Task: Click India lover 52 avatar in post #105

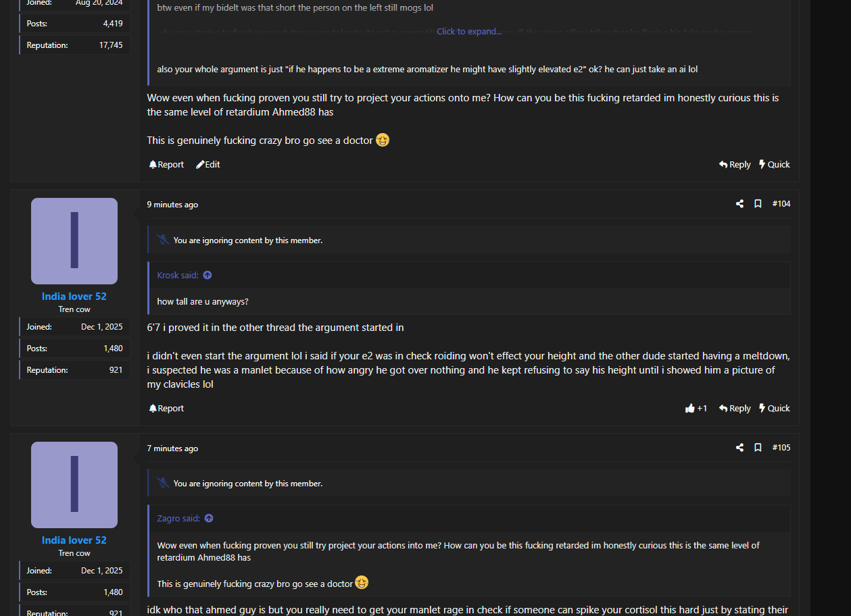Action: pos(74,485)
